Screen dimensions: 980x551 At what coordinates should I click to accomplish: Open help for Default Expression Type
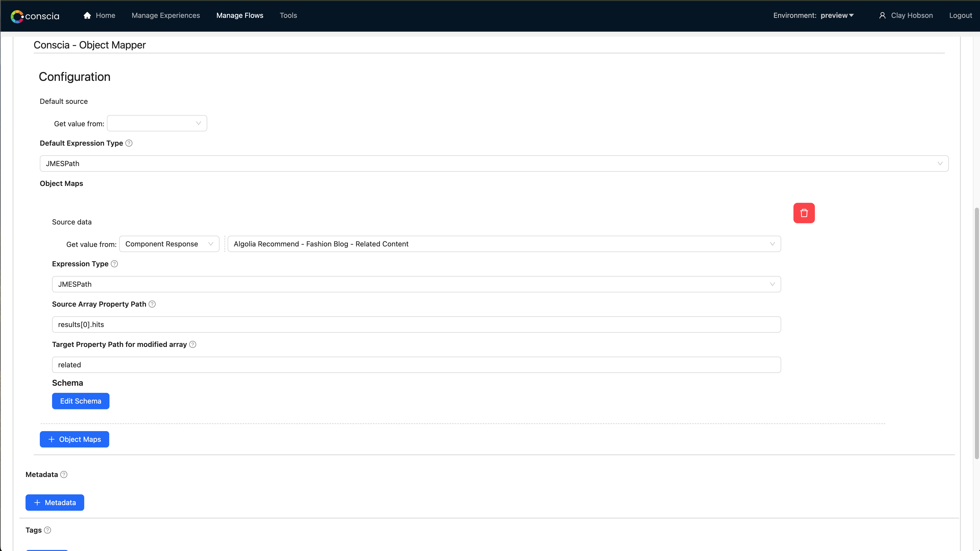point(129,143)
